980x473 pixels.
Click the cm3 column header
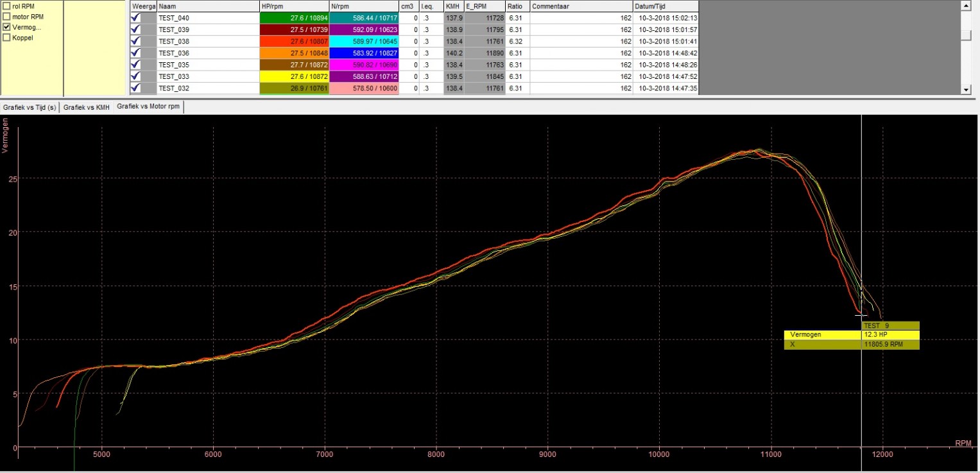[x=409, y=6]
